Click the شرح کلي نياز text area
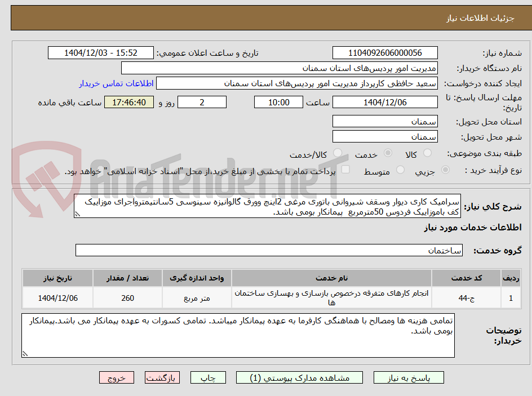This screenshot has height=396, width=532. tap(267, 206)
